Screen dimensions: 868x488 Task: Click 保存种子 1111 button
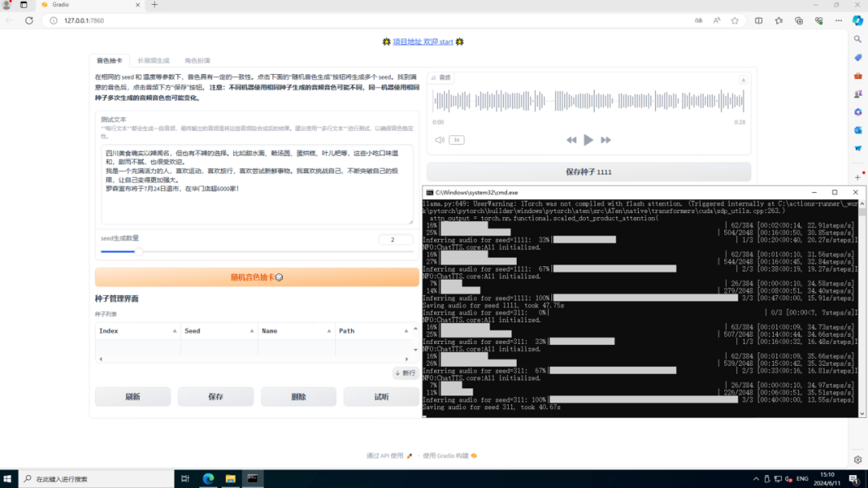coord(588,172)
